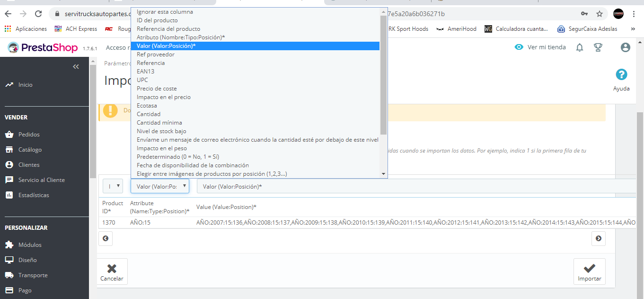Select 'Cantidad mínima' option
This screenshot has height=299, width=644.
(x=256, y=123)
